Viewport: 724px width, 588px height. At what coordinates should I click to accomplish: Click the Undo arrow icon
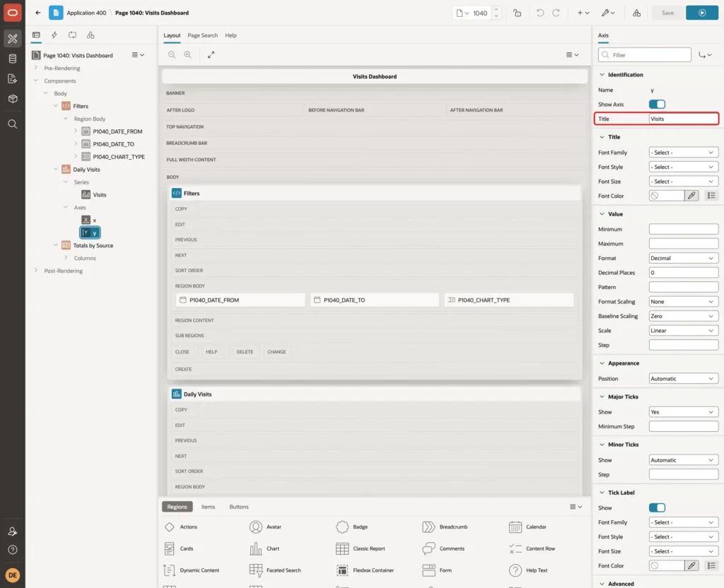pos(539,13)
